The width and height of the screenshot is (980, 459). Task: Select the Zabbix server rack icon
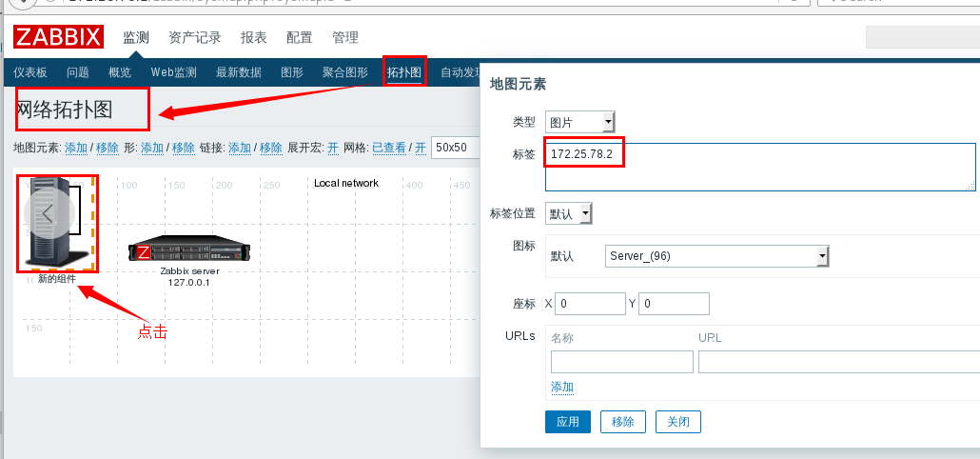(190, 249)
